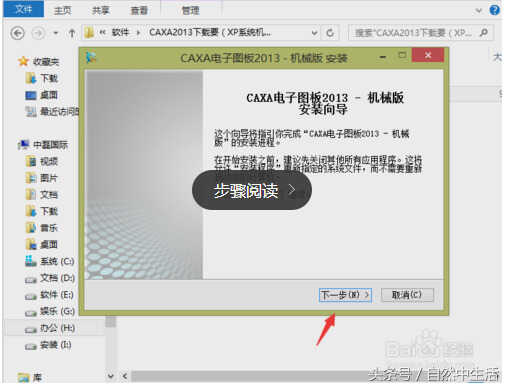Open Explorer help question mark icon
The width and height of the screenshot is (508, 387).
pos(495,10)
